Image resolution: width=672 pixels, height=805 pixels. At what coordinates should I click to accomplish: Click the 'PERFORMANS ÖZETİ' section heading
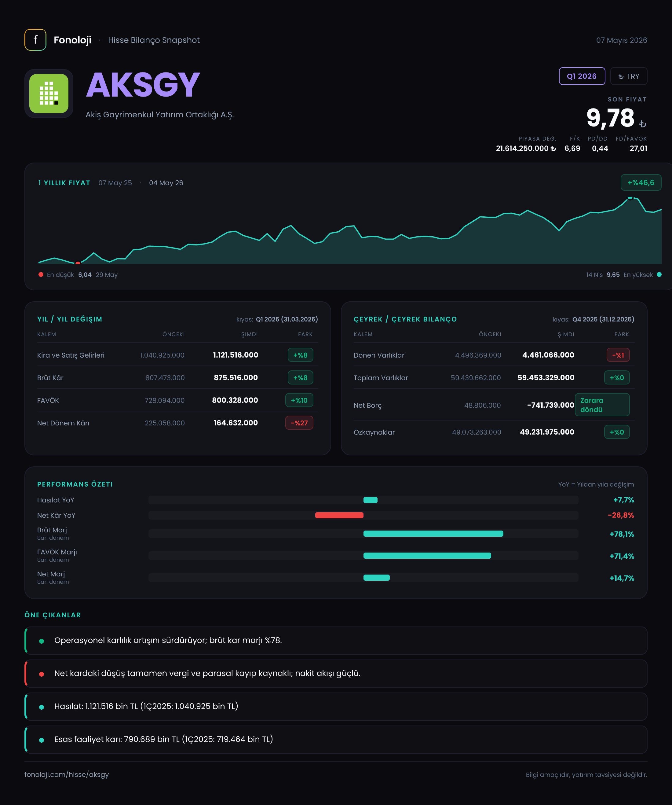[x=75, y=484]
